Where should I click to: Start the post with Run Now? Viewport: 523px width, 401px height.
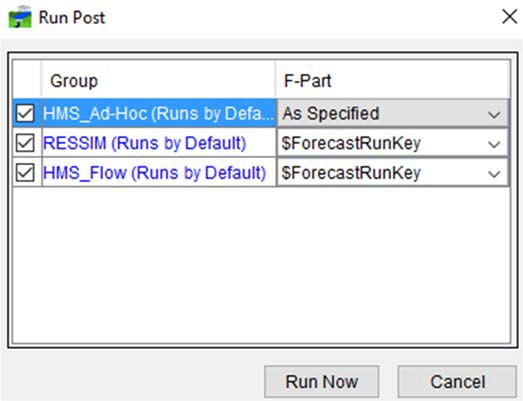pos(322,382)
